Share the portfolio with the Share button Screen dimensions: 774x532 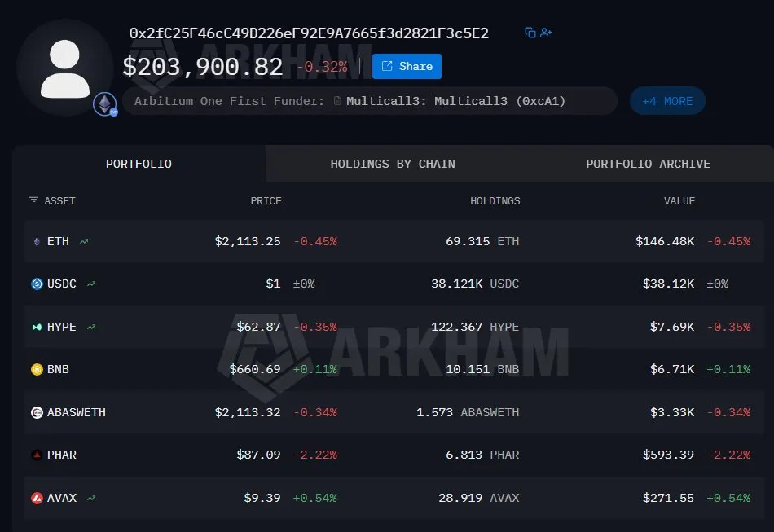pos(407,66)
